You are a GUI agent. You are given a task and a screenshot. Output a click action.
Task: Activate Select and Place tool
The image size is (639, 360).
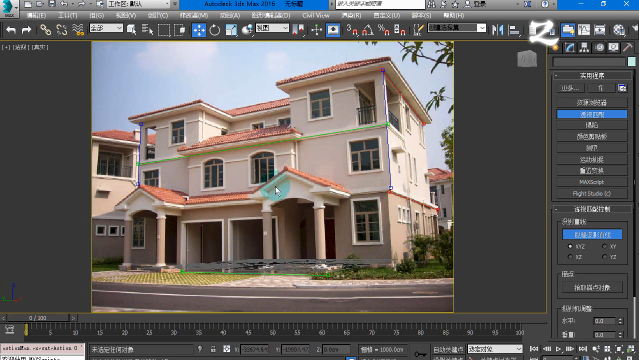[247, 30]
